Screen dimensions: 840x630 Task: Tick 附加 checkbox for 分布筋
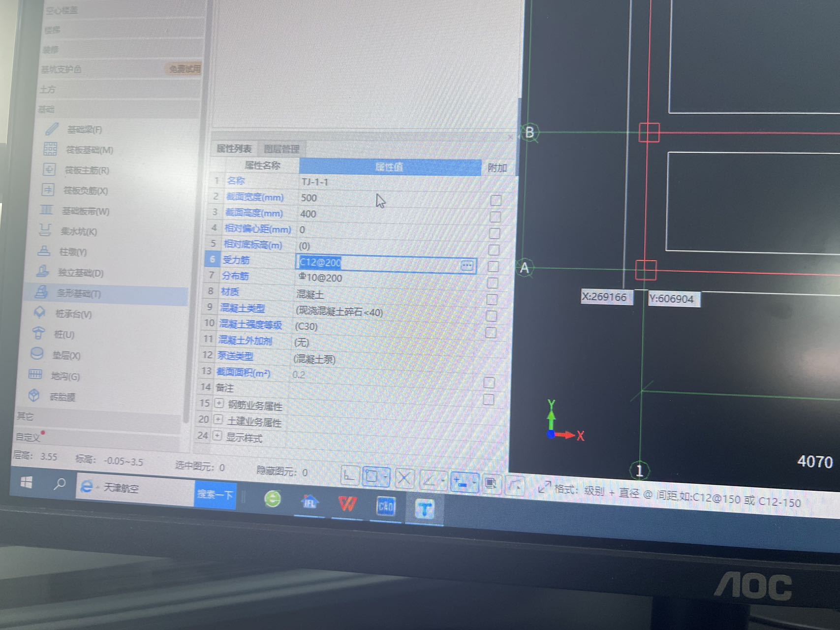click(x=493, y=283)
